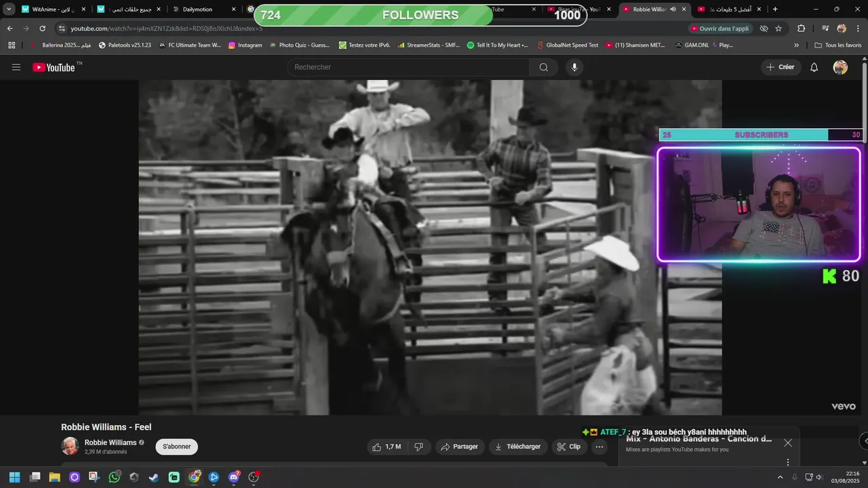Start voice search with microphone icon
Viewport: 868px width, 488px height.
(574, 67)
